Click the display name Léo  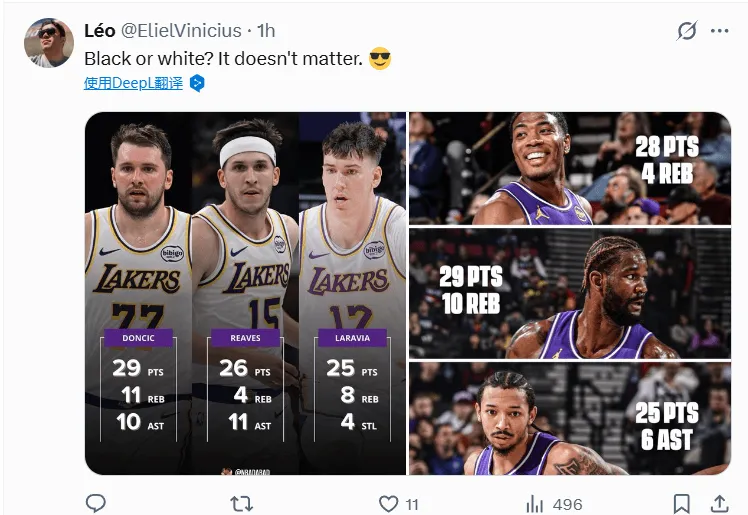point(100,31)
